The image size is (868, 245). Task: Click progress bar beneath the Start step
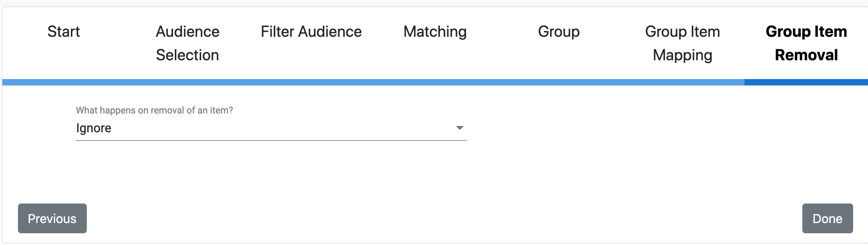64,82
